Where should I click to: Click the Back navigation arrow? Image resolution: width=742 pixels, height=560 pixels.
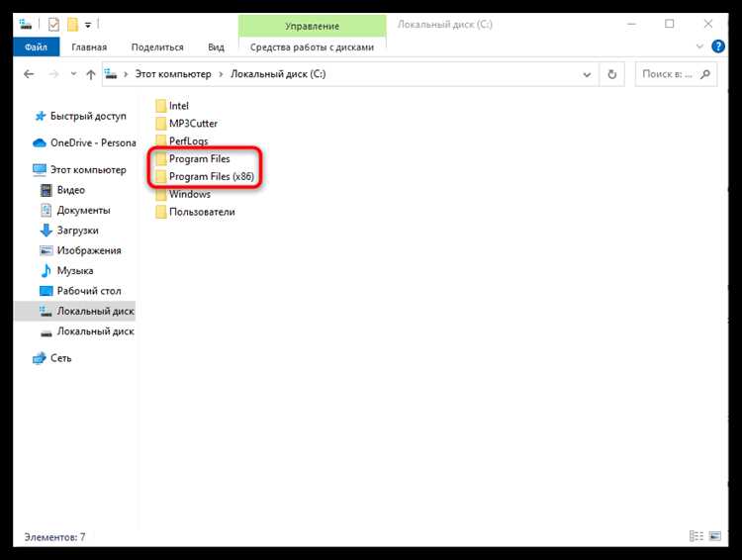pos(29,74)
